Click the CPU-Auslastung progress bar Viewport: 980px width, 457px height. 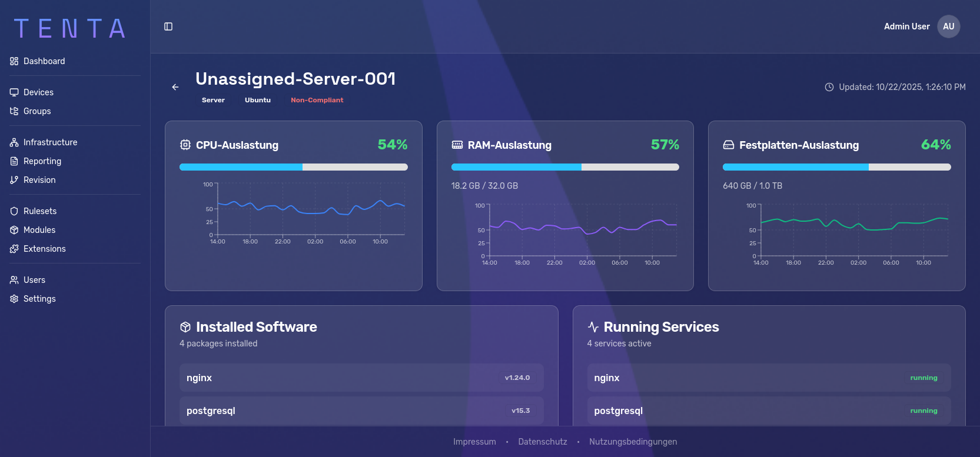tap(293, 167)
